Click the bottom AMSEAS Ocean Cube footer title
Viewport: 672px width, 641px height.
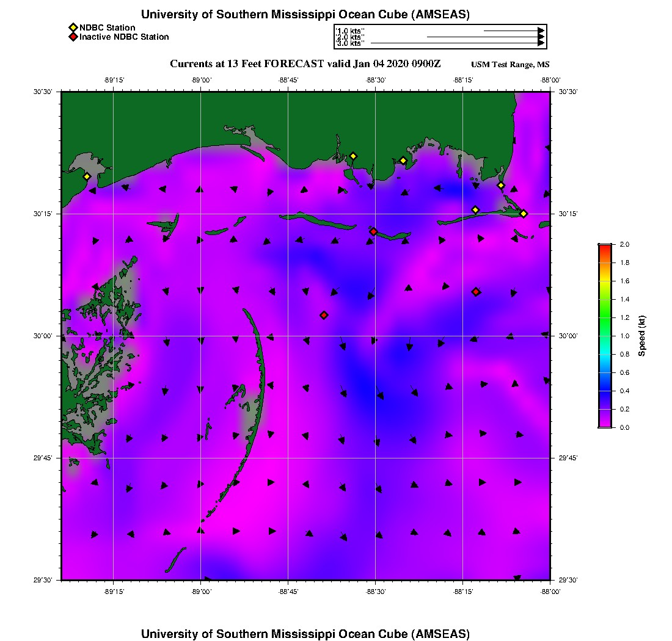pyautogui.click(x=305, y=633)
